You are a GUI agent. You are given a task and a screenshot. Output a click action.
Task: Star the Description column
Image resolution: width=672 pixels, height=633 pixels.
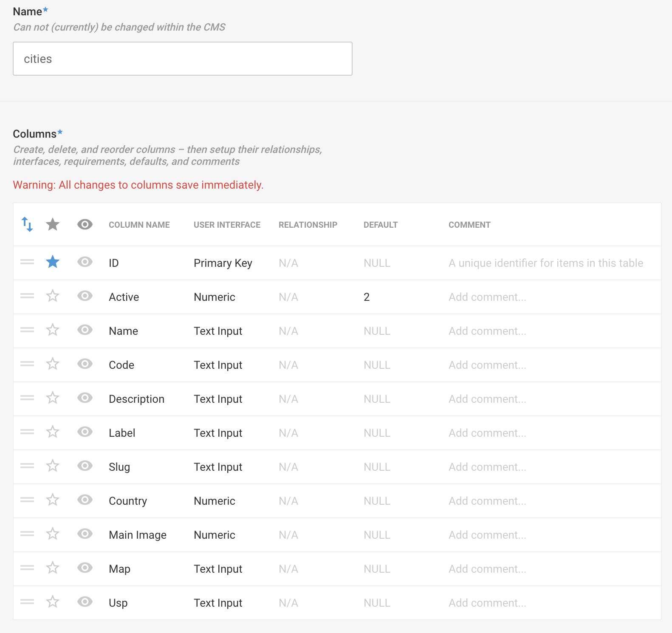click(53, 398)
